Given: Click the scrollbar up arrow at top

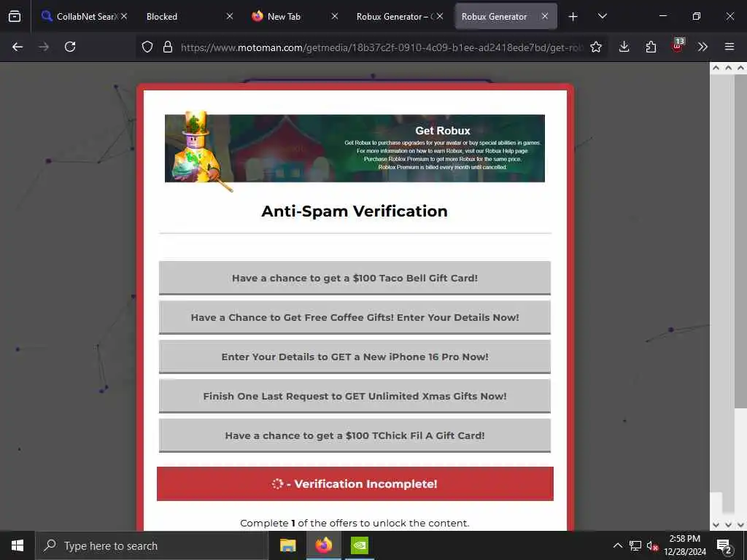Looking at the screenshot, I should pyautogui.click(x=740, y=68).
